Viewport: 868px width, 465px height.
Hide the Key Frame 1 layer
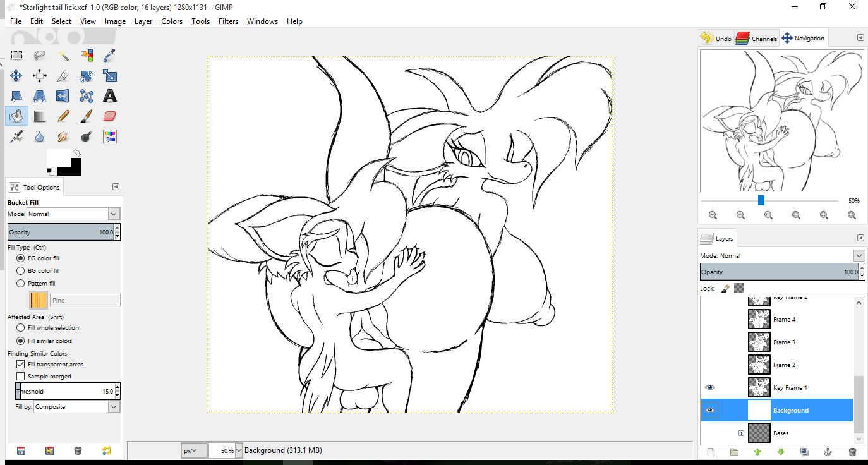pos(710,387)
